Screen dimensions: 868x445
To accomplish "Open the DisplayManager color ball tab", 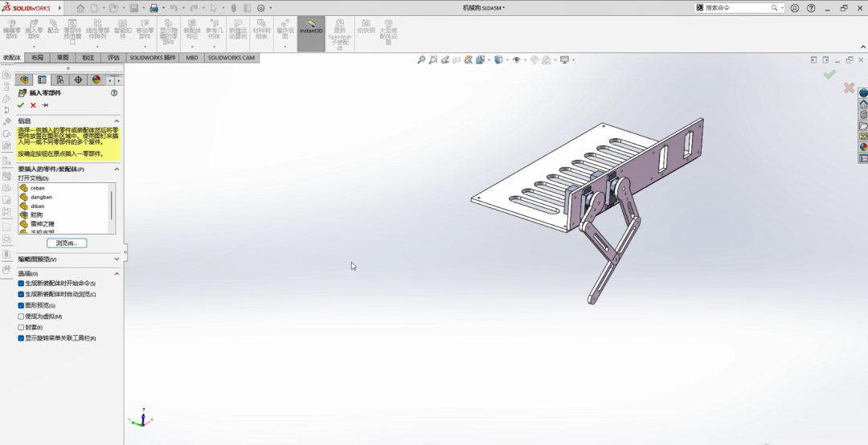I will [x=96, y=80].
